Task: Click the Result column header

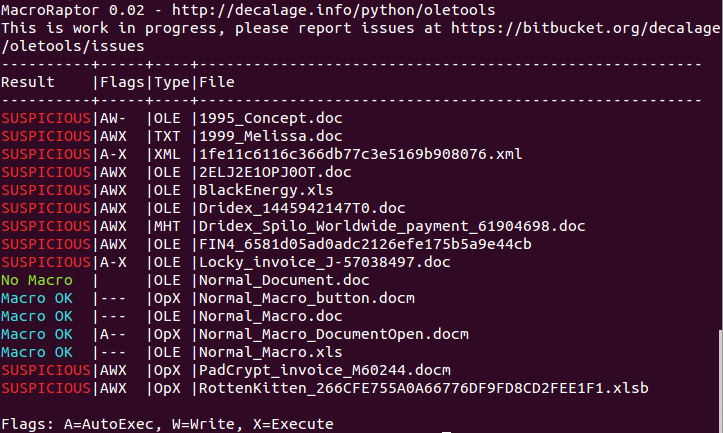Action: (28, 82)
